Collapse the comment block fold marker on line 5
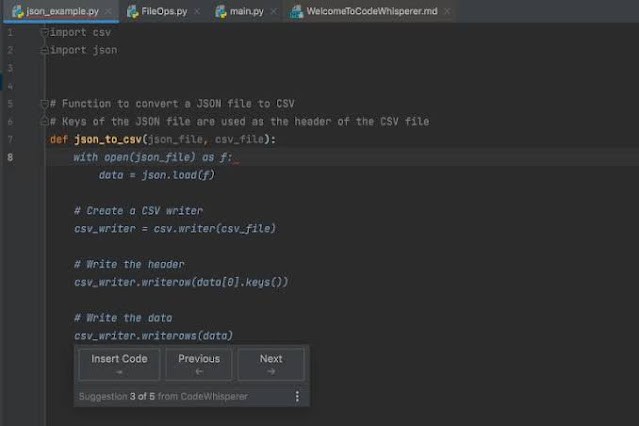The width and height of the screenshot is (639, 426). coord(44,103)
